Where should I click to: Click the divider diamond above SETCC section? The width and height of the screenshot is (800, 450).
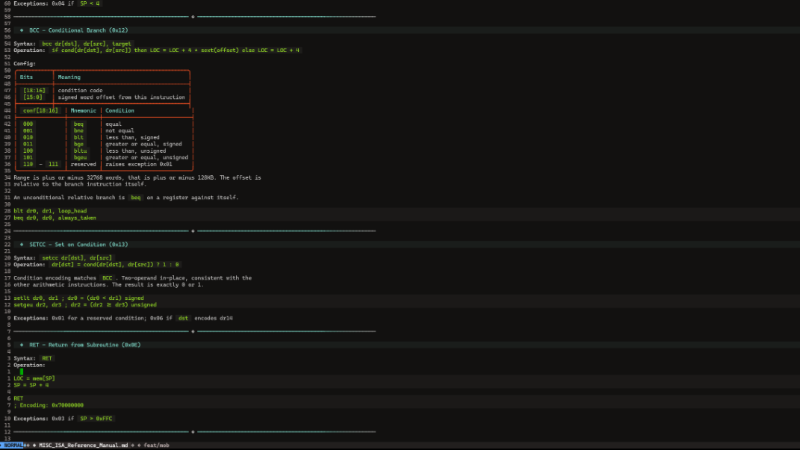click(x=193, y=231)
